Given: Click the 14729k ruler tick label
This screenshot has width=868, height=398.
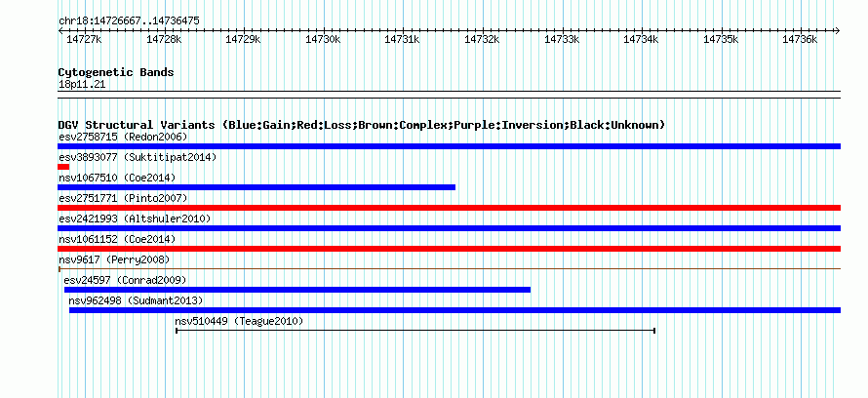Looking at the screenshot, I should 244,39.
